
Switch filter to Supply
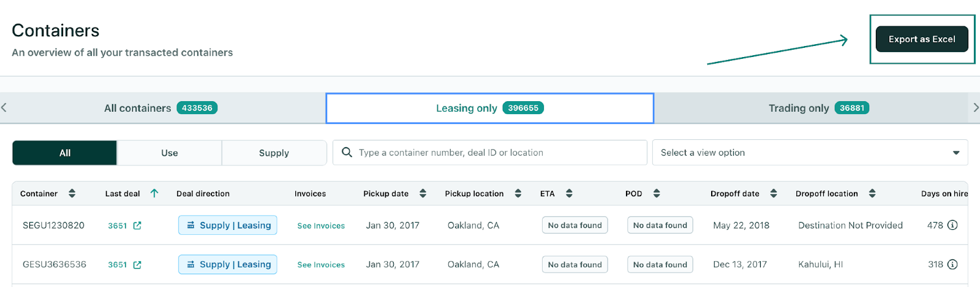coord(274,153)
